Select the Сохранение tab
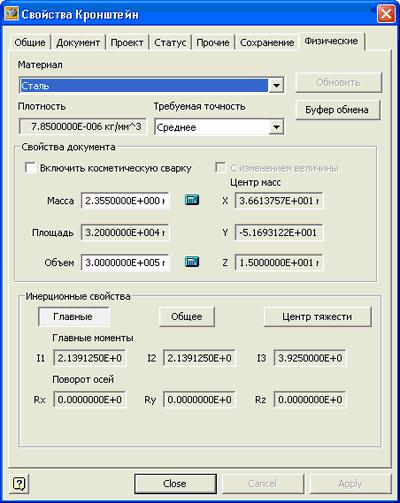400x503 pixels. point(267,43)
